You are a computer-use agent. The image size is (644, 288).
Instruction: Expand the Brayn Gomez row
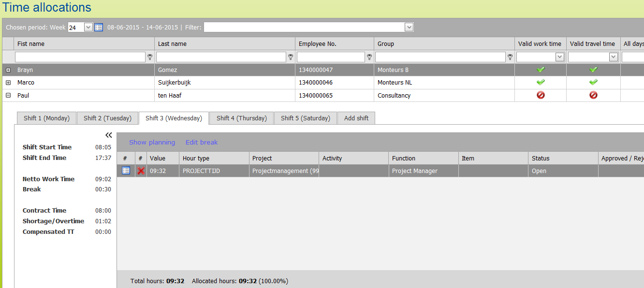[8, 70]
